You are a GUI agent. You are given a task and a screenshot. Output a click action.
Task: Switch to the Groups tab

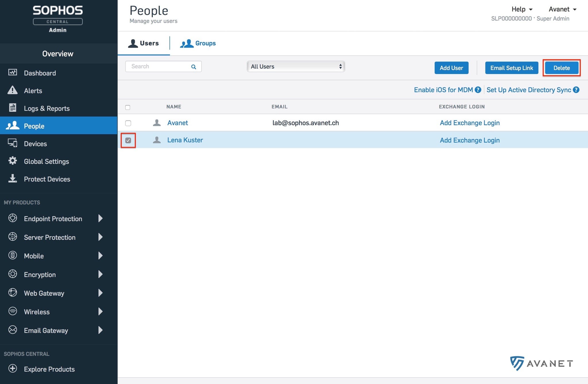point(198,43)
